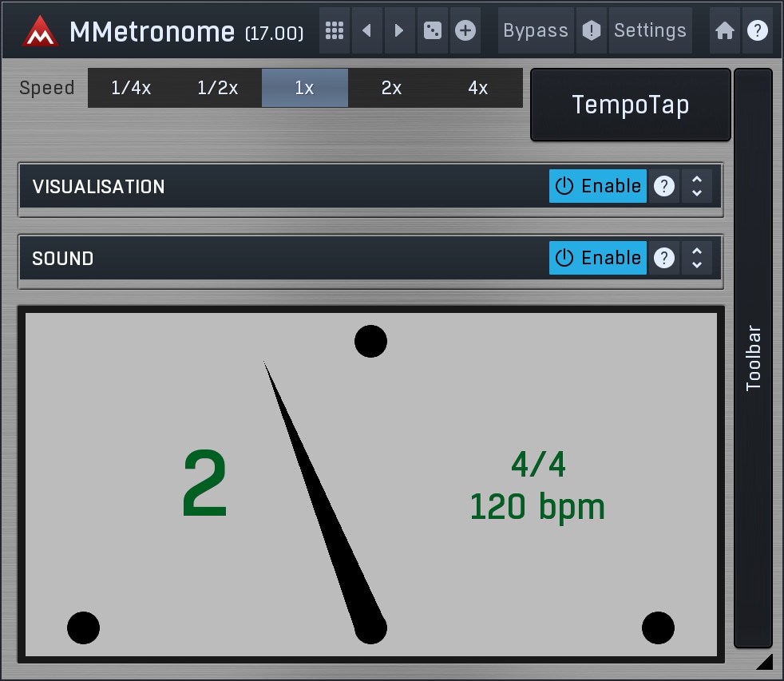Click the home icon
Screen dimensions: 784x681
tap(724, 31)
